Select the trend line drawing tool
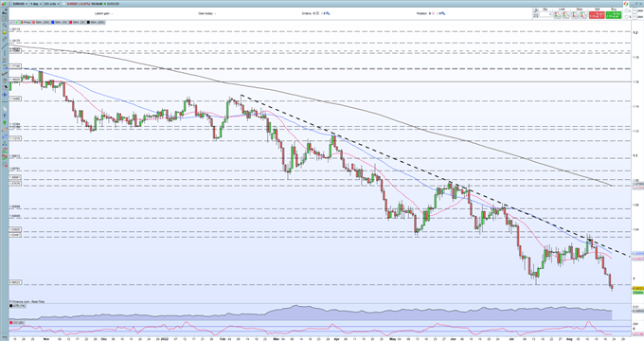 pos(5,45)
